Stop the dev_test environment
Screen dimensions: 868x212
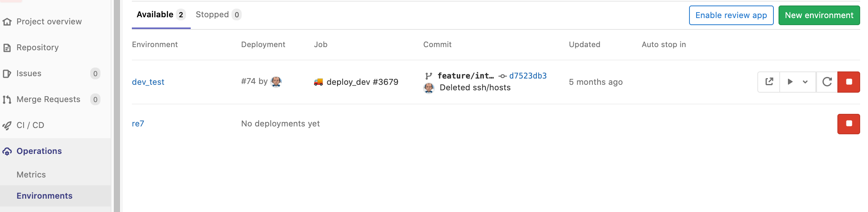tap(849, 82)
